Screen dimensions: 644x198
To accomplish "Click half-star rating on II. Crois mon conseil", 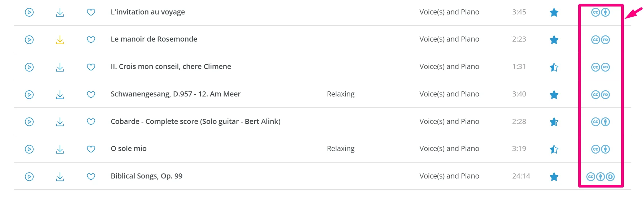I will tap(554, 67).
